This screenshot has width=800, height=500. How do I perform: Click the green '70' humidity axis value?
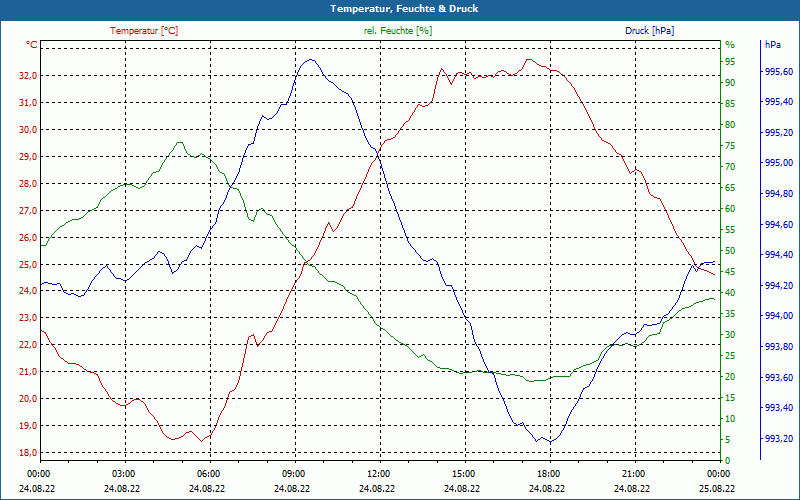pos(730,167)
